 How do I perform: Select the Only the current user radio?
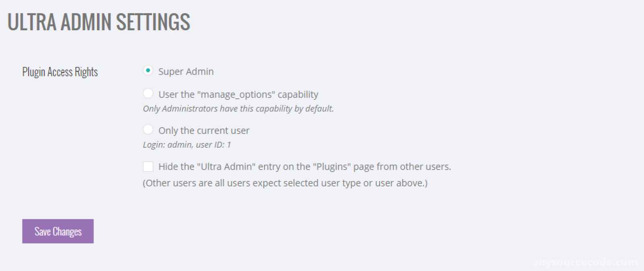(148, 129)
